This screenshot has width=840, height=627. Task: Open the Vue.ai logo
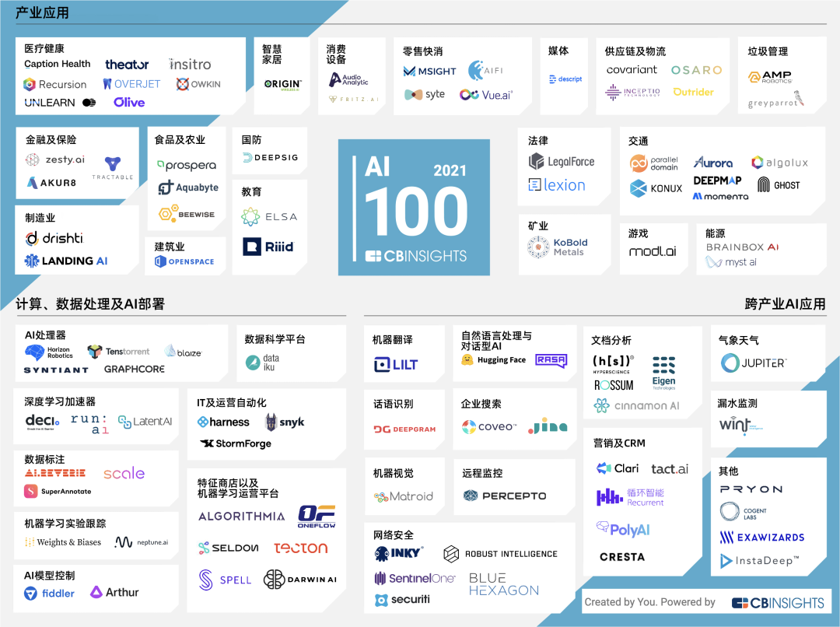pos(486,95)
